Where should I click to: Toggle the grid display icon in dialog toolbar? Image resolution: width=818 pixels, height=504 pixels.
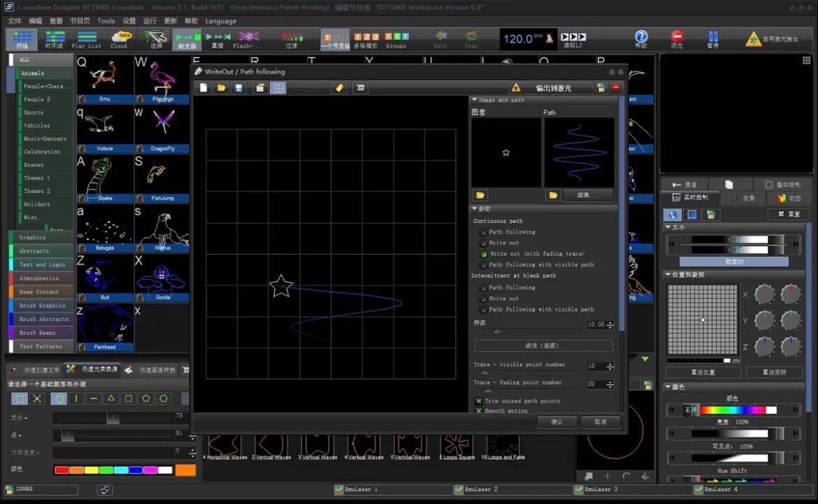(278, 88)
